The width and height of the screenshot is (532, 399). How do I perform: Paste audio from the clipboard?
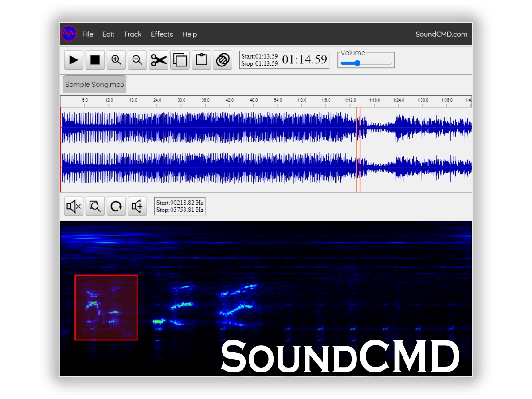pyautogui.click(x=201, y=60)
